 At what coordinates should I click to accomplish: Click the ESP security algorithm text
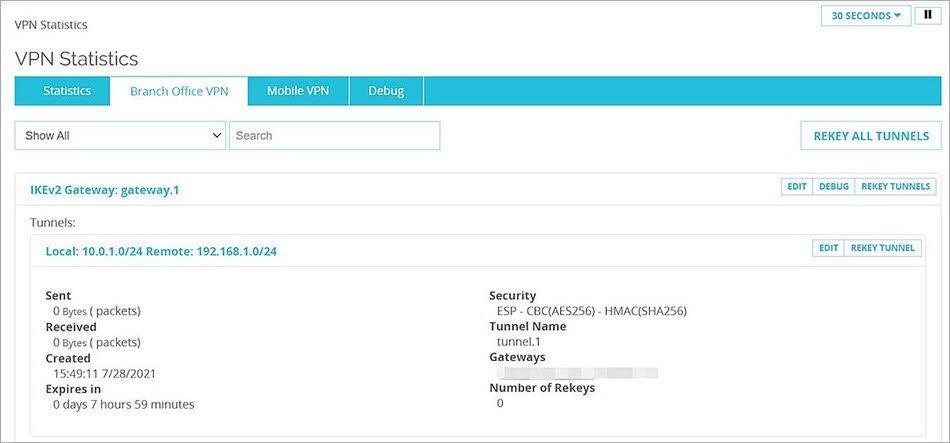pyautogui.click(x=591, y=311)
